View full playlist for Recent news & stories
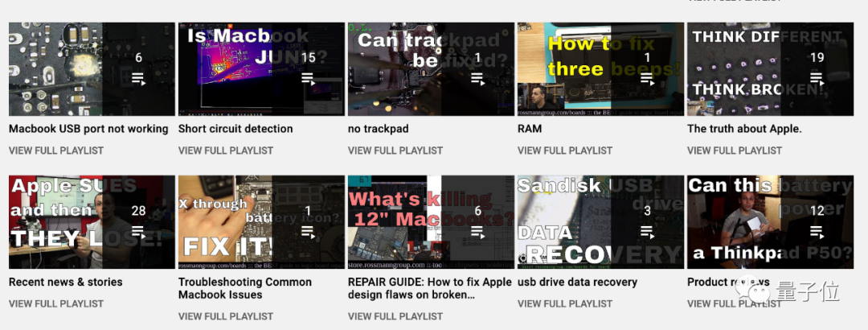Viewport: 868px width, 330px height. click(56, 303)
